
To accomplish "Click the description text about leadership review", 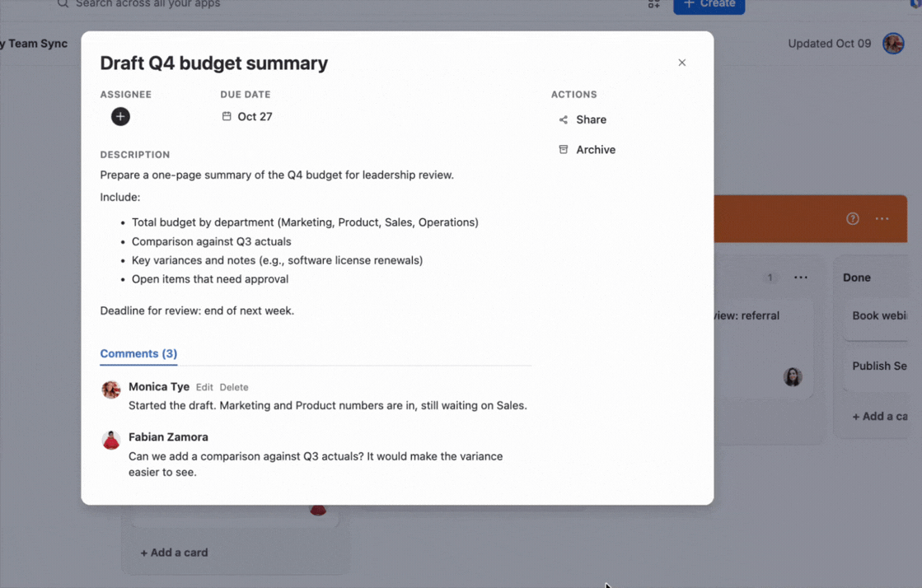I will pos(277,175).
